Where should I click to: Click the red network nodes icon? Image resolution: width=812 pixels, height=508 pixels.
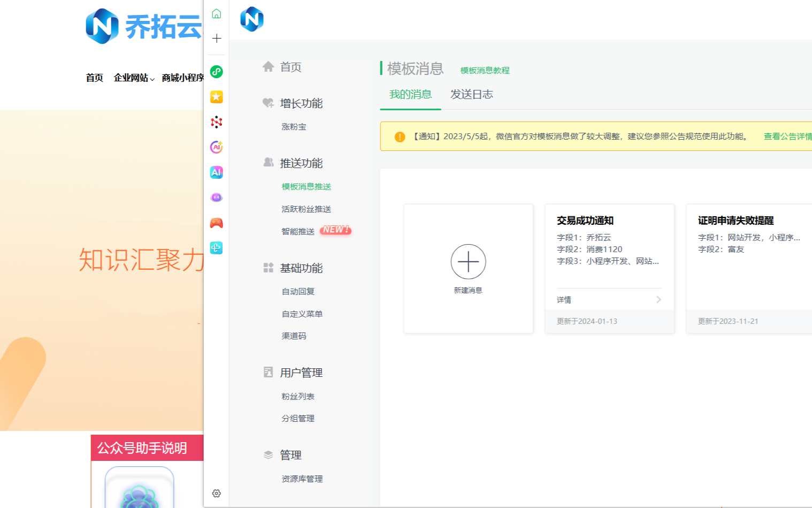coord(216,122)
